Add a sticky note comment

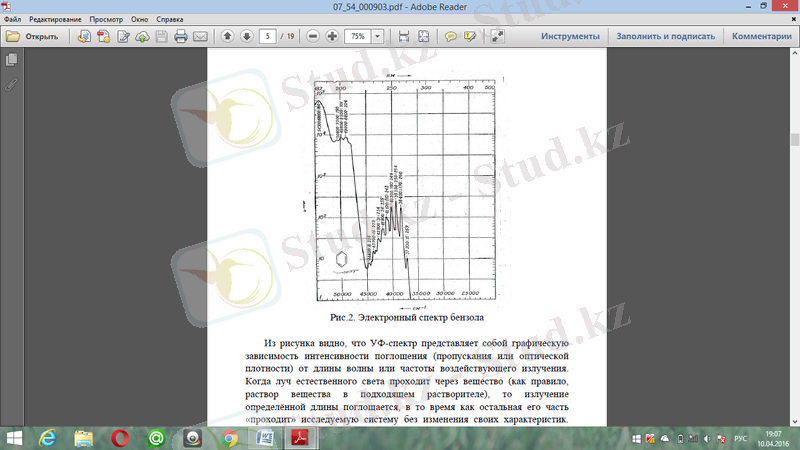451,36
